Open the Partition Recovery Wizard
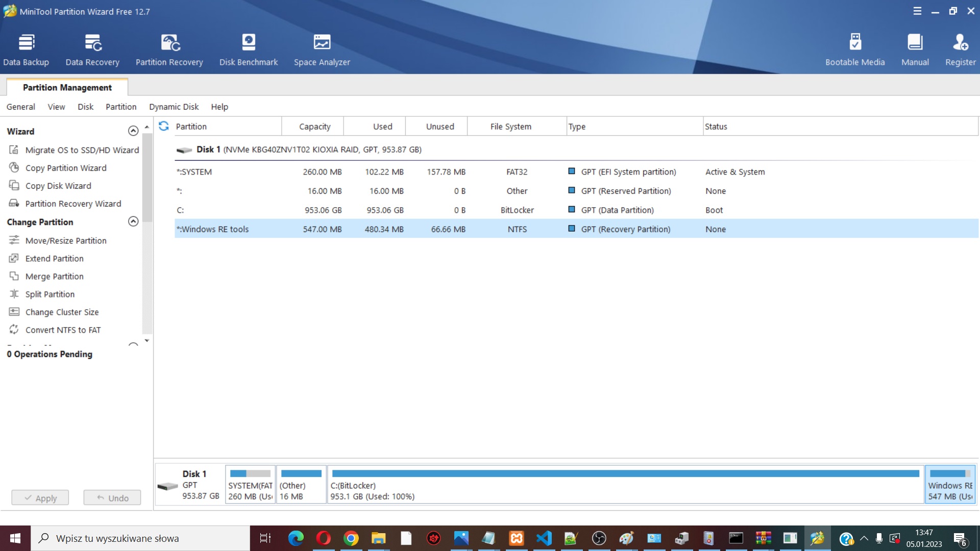 65,204
